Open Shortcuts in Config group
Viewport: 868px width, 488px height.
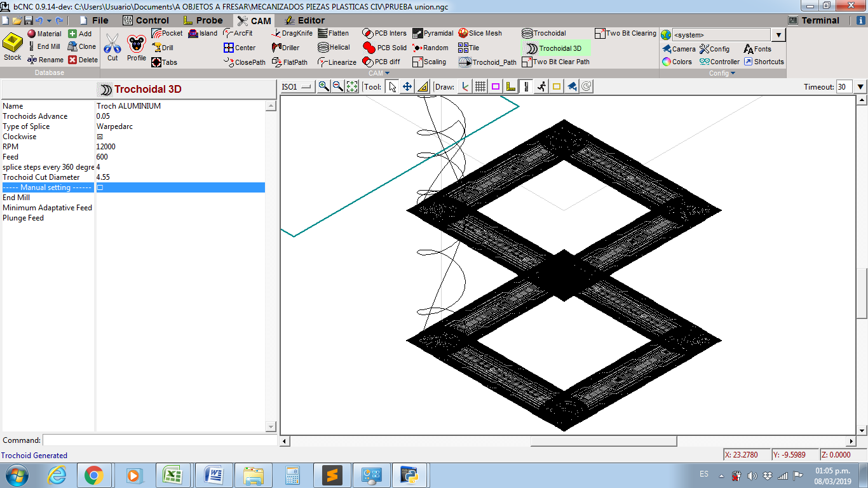click(x=764, y=62)
